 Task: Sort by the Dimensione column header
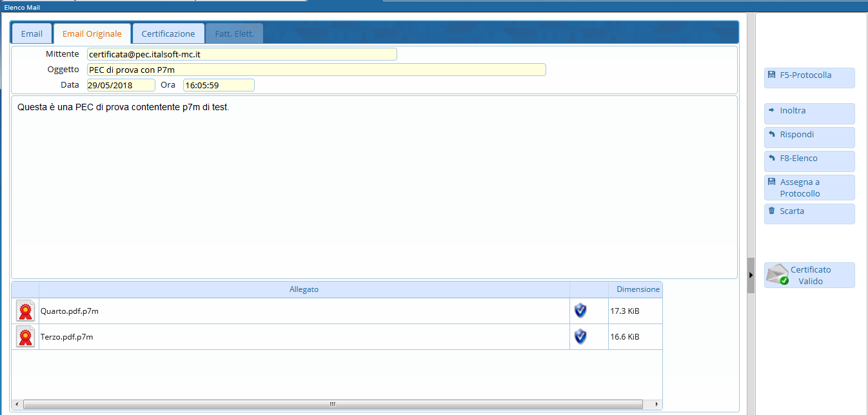pos(637,289)
